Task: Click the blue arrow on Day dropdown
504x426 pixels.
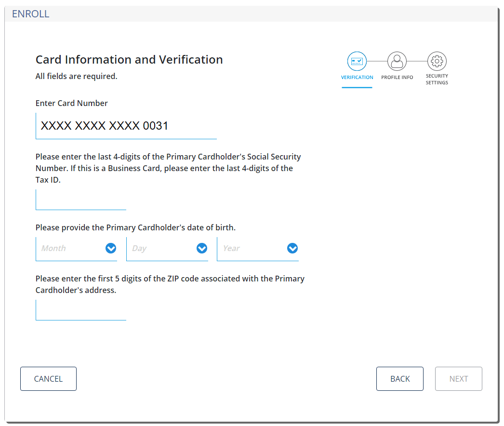Action: point(202,248)
